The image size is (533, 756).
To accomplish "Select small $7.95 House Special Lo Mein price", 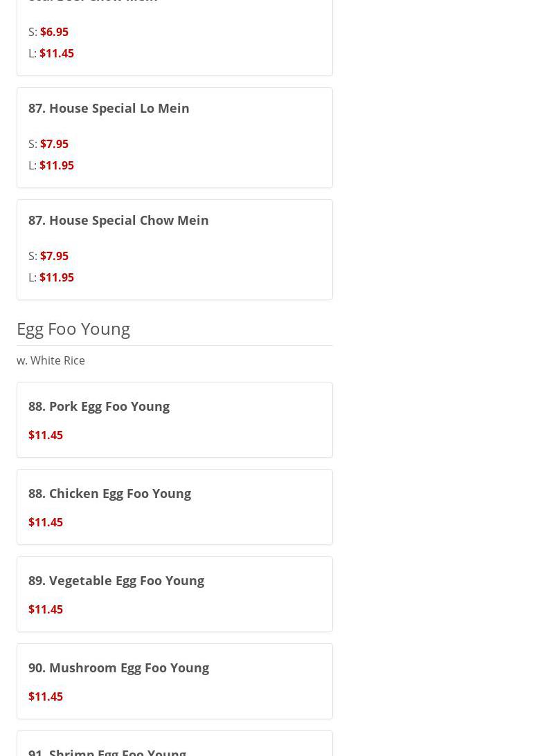I will tap(54, 144).
